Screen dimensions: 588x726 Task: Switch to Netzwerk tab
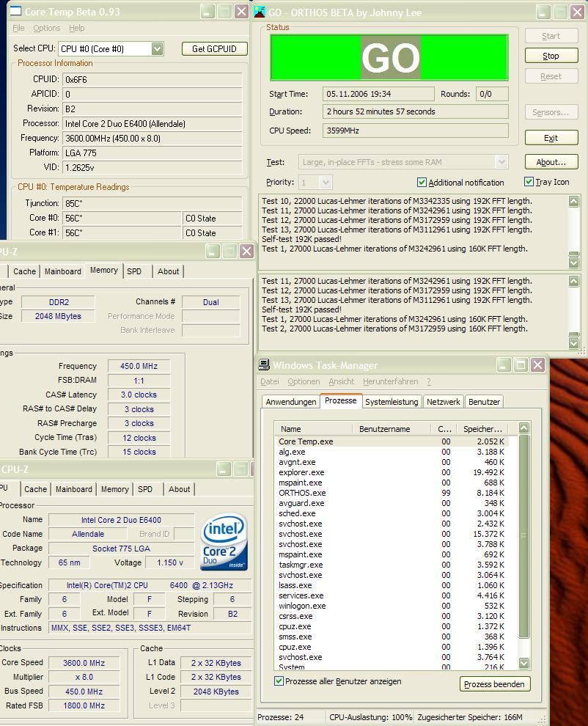(443, 401)
